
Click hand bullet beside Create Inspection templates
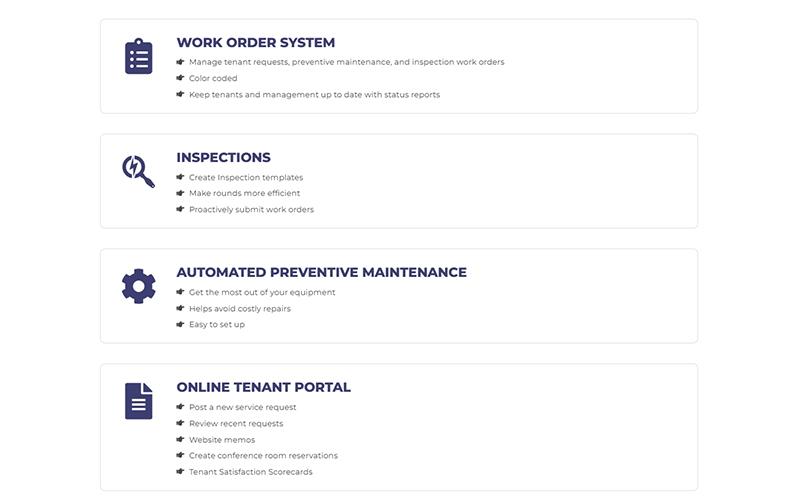click(x=180, y=177)
